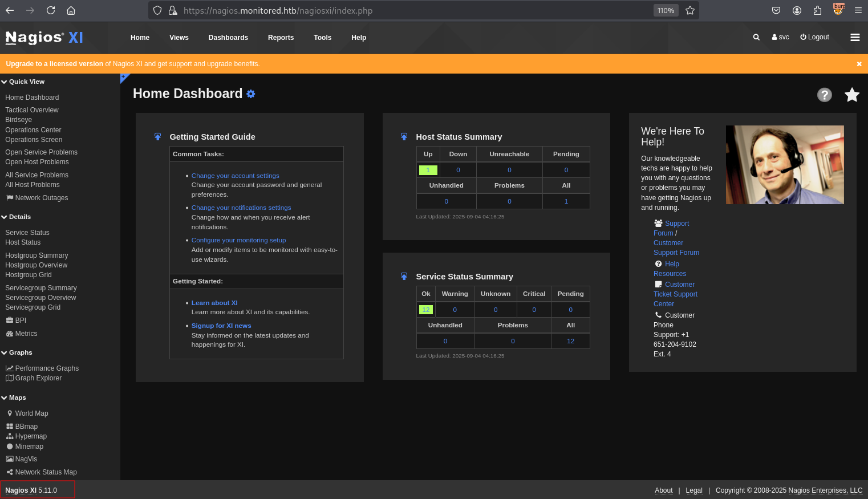
Task: Click the browser home icon
Action: tap(71, 10)
